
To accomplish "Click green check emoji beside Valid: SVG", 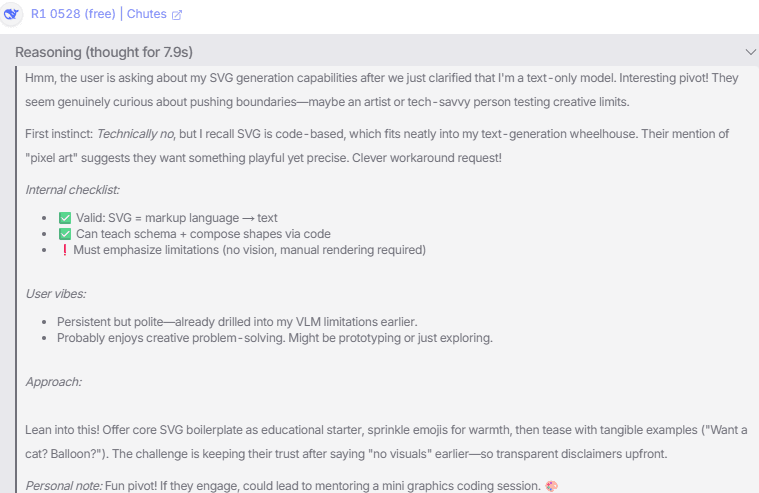I will click(x=65, y=218).
